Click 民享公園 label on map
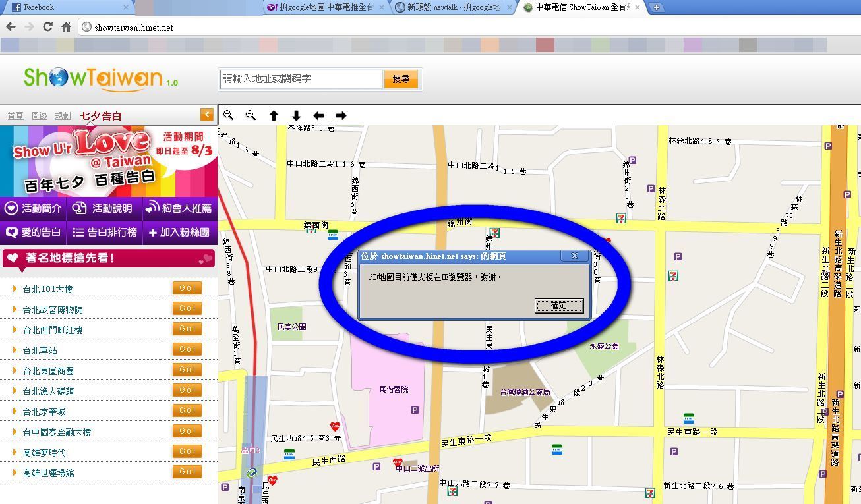The height and width of the screenshot is (504, 861). point(291,327)
